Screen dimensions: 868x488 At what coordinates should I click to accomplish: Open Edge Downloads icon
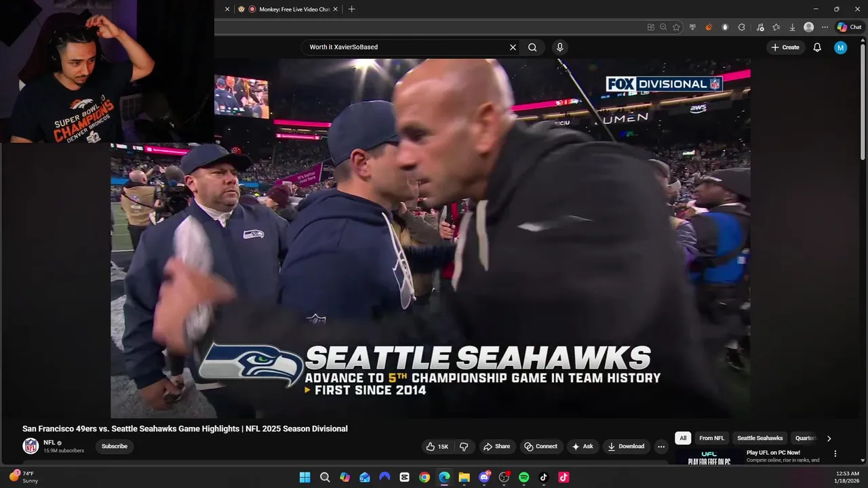(x=792, y=27)
